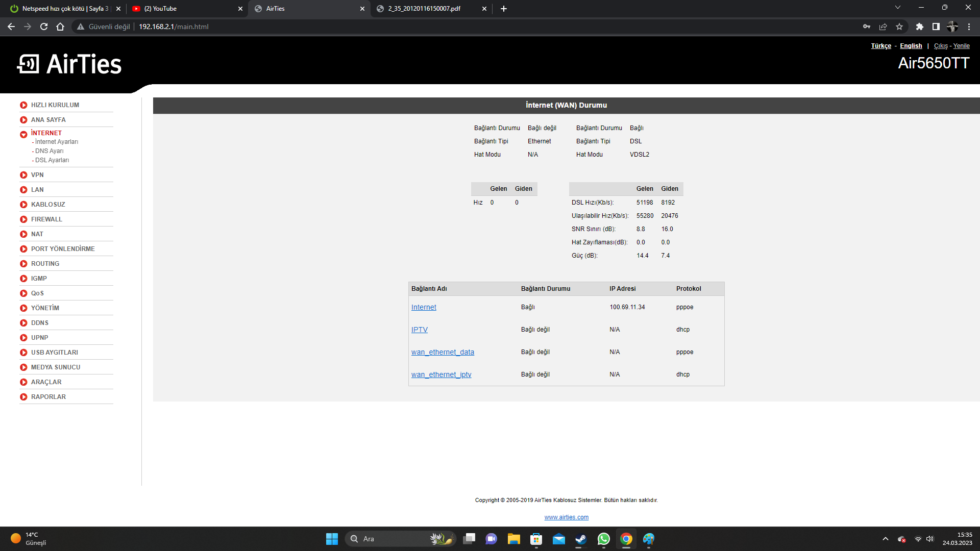Bookmark this page with the star icon
Viewport: 980px width, 551px height.
[x=899, y=27]
